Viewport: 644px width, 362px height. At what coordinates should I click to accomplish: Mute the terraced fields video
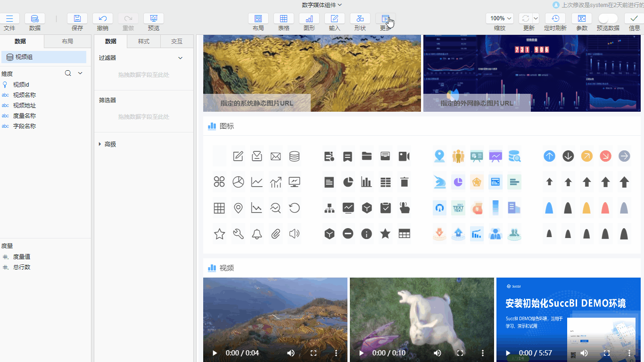pos(291,353)
